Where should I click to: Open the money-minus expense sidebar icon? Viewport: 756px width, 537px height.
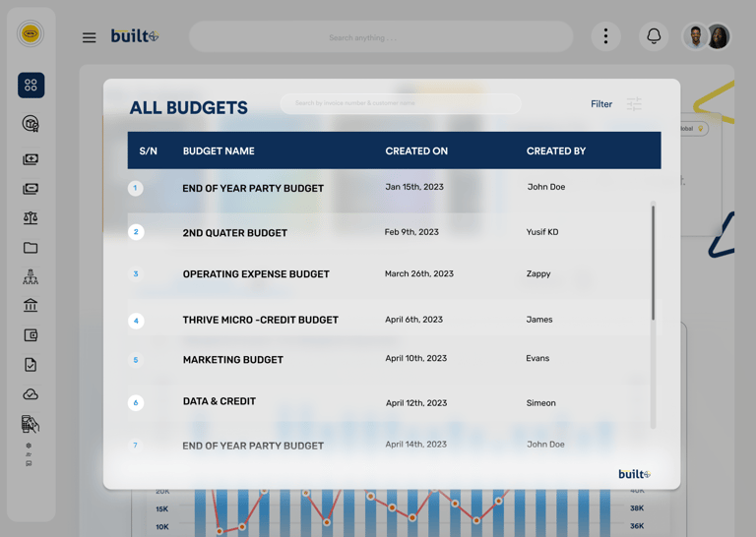point(31,189)
